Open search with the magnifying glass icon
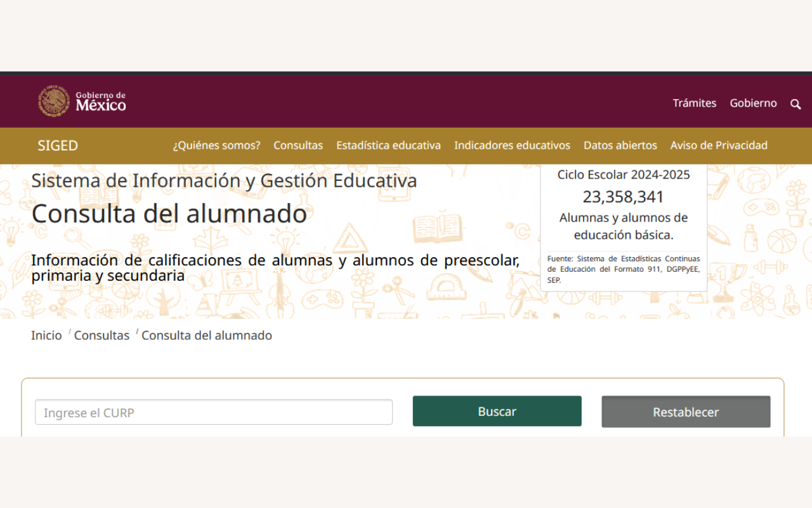 tap(796, 104)
